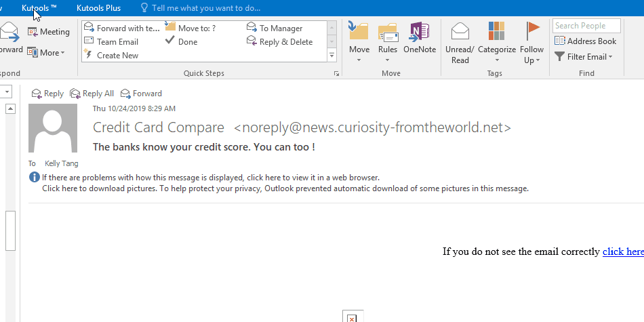This screenshot has height=322, width=644.
Task: Click the sender's avatar picture
Action: coord(53,128)
